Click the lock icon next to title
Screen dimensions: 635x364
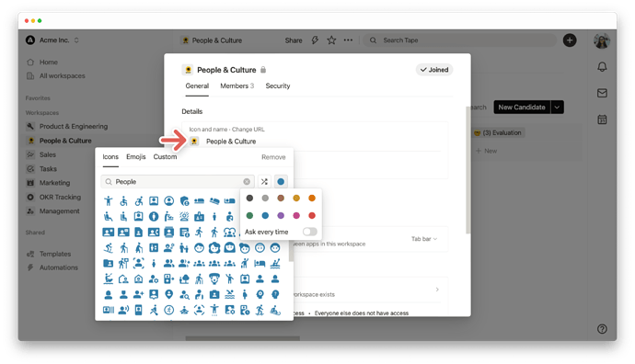[x=263, y=70]
